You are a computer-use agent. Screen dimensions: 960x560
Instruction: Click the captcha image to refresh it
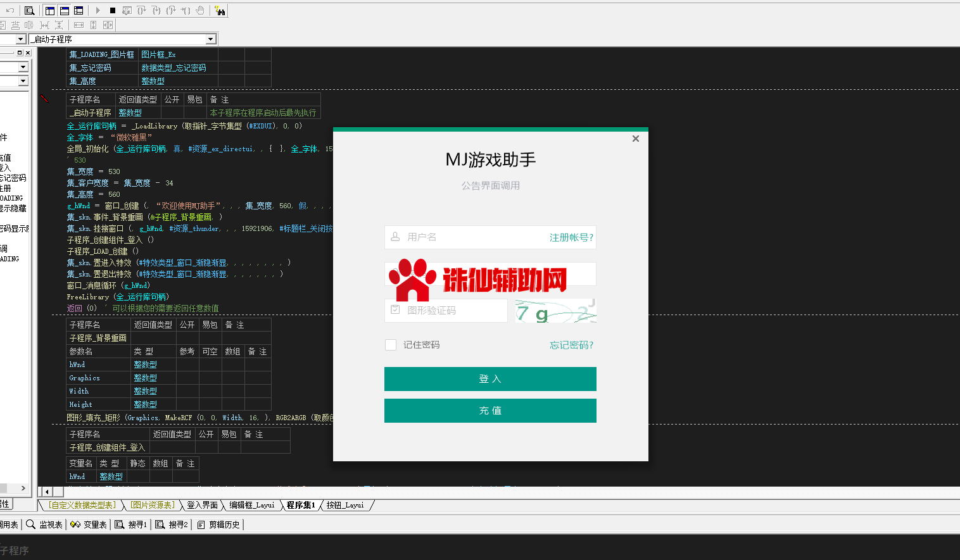pyautogui.click(x=556, y=311)
